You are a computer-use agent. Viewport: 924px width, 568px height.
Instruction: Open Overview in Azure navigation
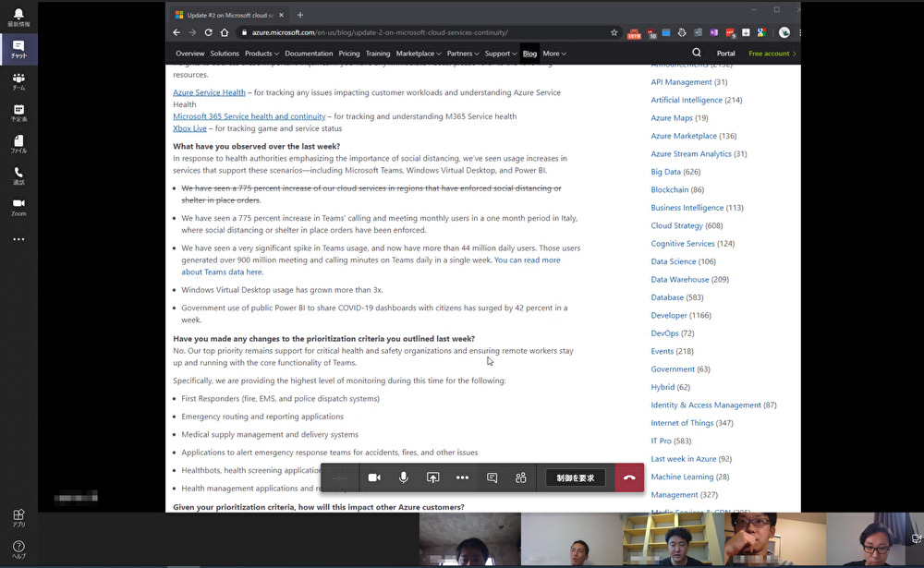189,54
